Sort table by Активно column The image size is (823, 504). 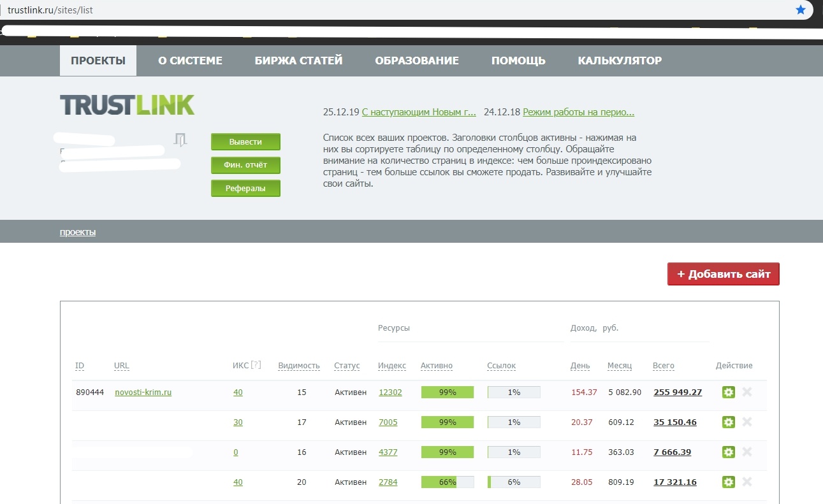[x=437, y=366]
